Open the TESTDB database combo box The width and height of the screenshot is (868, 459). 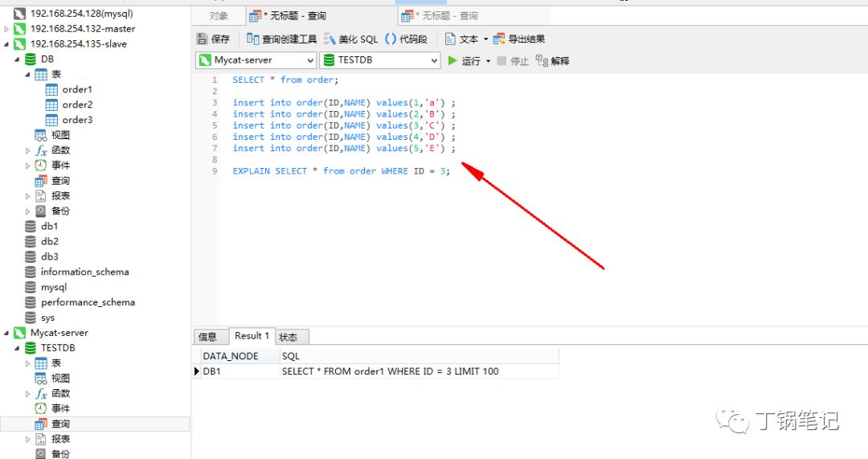[x=379, y=59]
